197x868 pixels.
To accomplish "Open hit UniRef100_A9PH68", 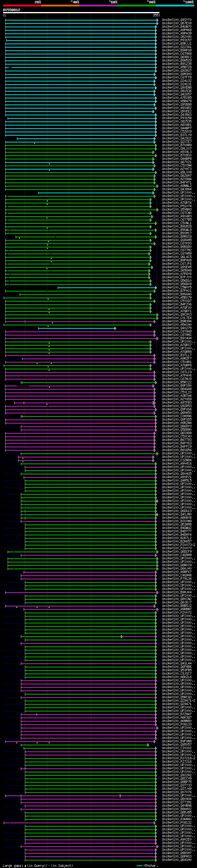I will point(176,30).
